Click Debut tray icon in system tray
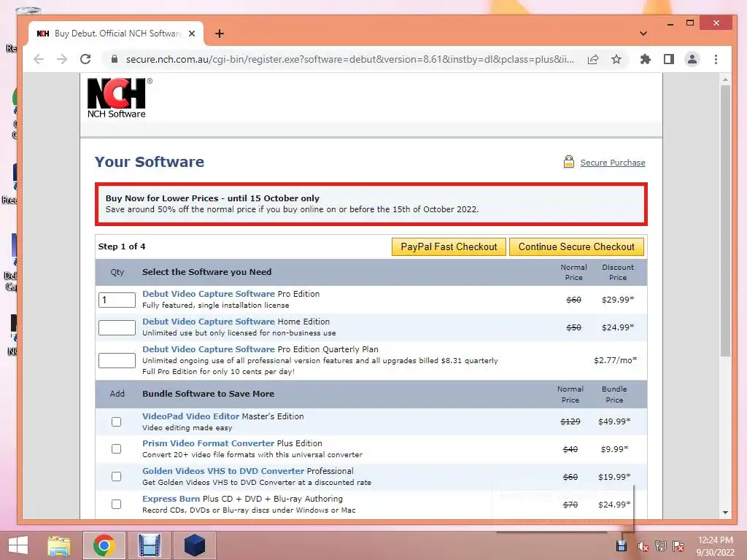 [622, 545]
